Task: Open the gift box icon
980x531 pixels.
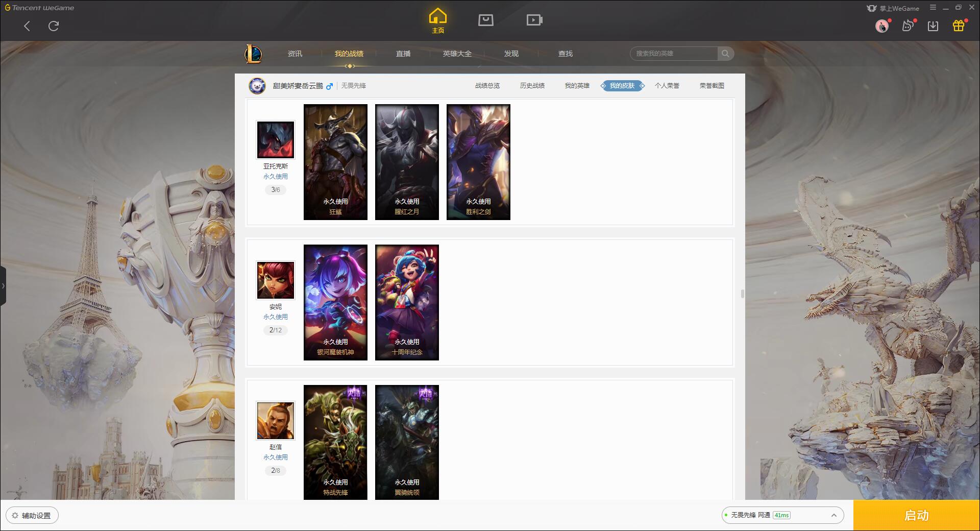Action: [x=959, y=26]
